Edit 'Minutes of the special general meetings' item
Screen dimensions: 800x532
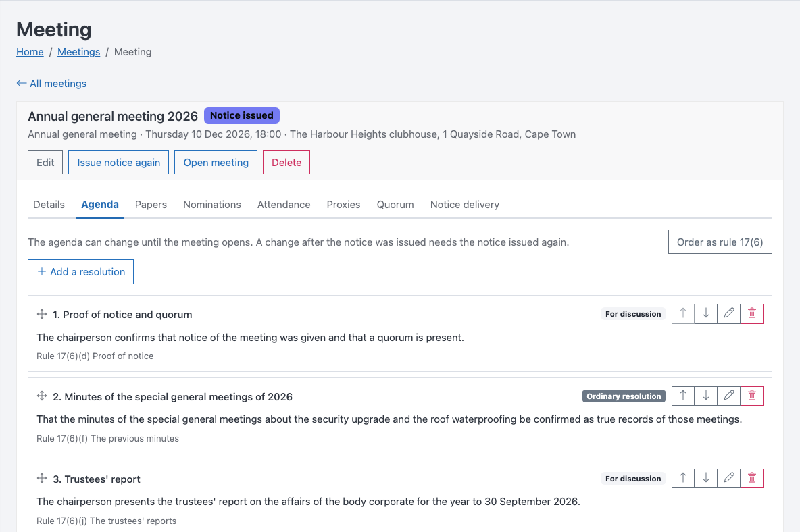(729, 396)
